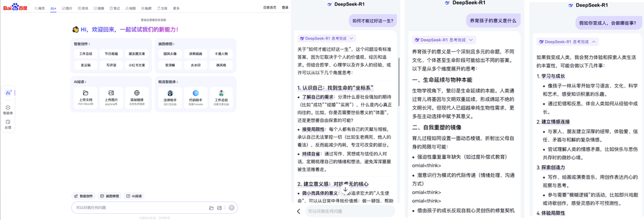Click the 上传文档 folder icon

[x=86, y=93]
